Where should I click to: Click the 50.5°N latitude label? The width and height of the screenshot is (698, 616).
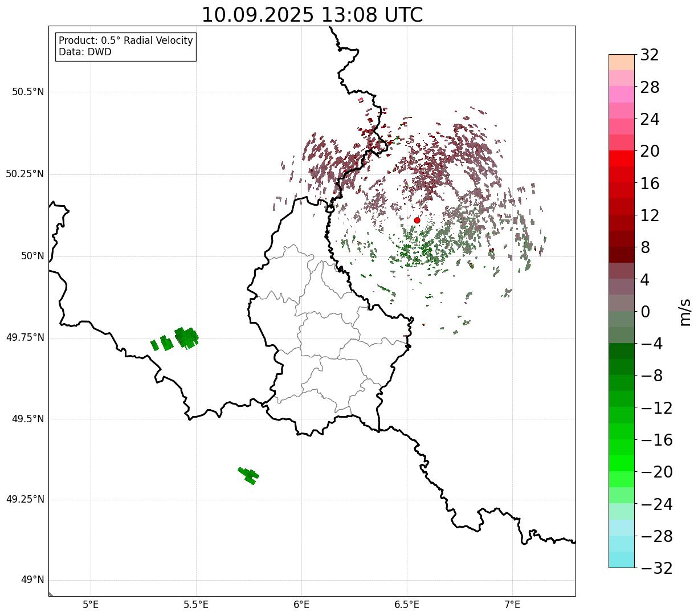[28, 92]
